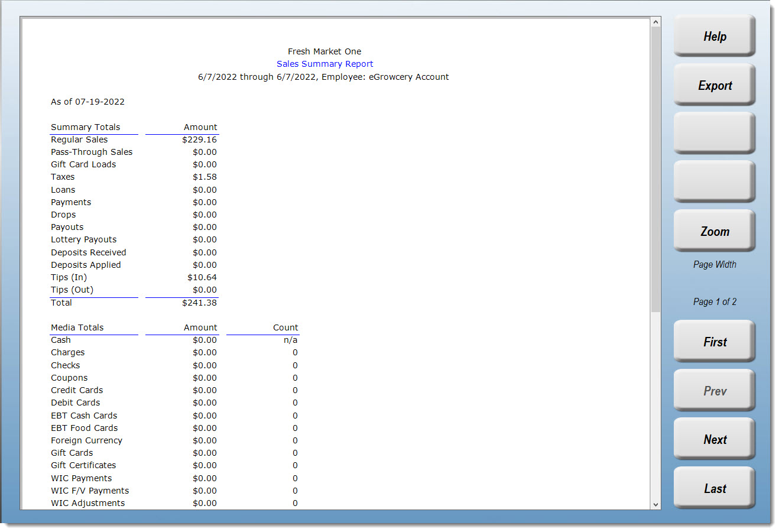Screen dimensions: 779x532
Task: Click the Taxes amount $1.58
Action: pyautogui.click(x=205, y=177)
